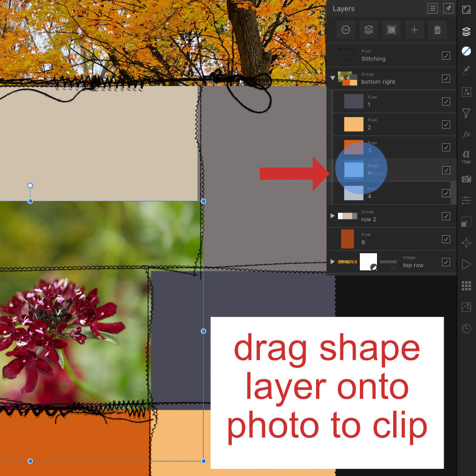Click the stacked layers group icon in Layers toolbar
Viewport: 476px width, 476px height.
368,30
